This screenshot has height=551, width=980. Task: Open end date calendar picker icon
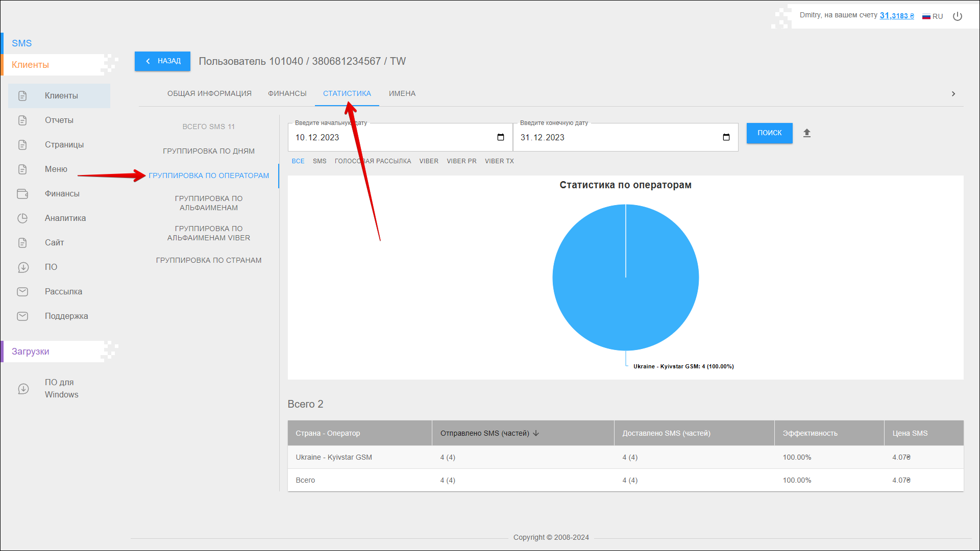(726, 137)
